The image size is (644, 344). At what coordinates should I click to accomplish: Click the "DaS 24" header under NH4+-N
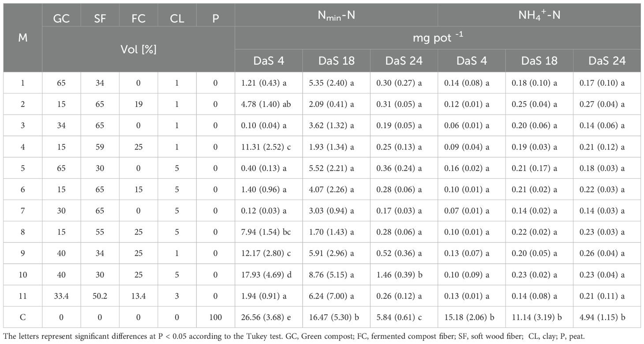click(607, 60)
